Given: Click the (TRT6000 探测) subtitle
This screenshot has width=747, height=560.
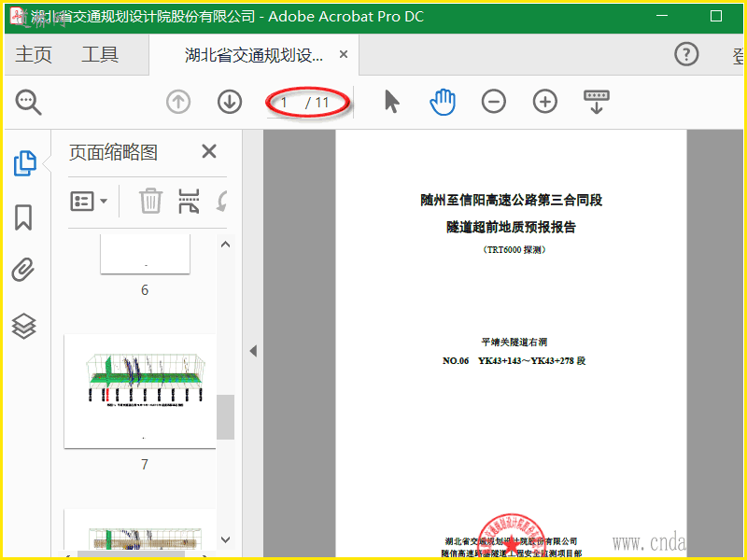Looking at the screenshot, I should tap(514, 249).
